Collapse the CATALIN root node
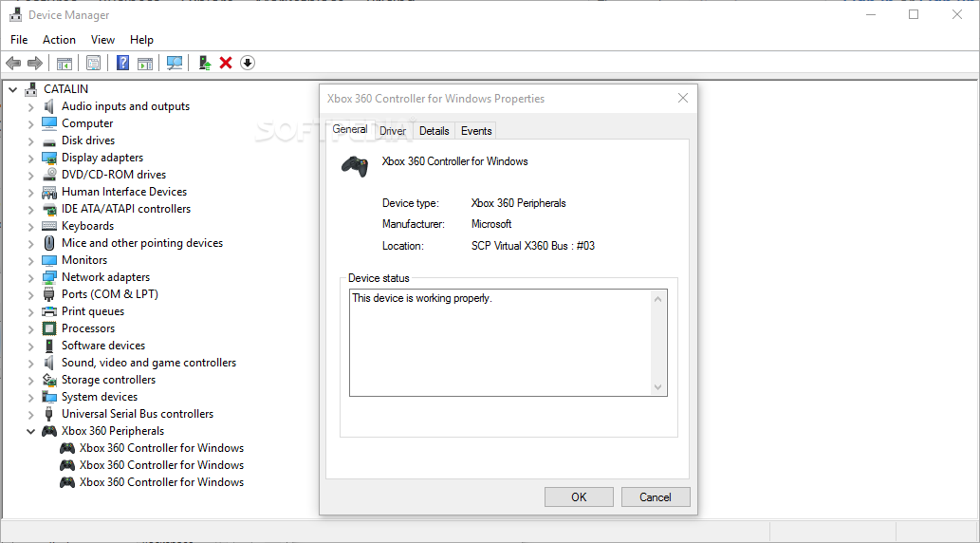 (12, 89)
